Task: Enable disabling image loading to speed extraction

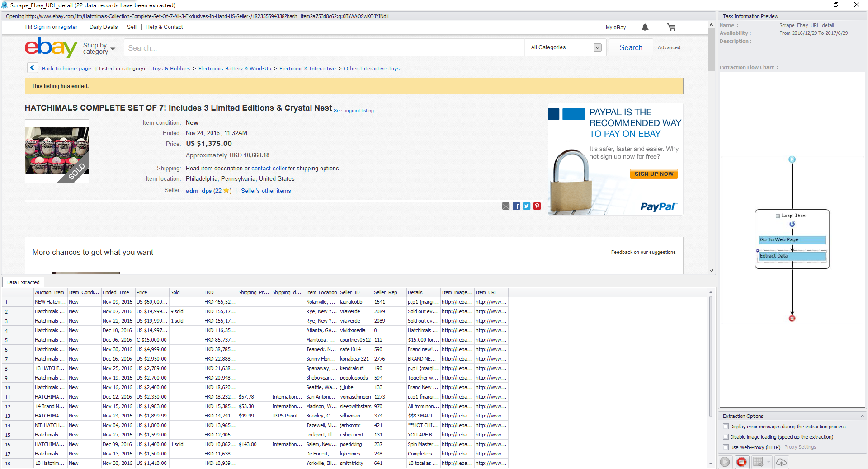Action: (726, 436)
